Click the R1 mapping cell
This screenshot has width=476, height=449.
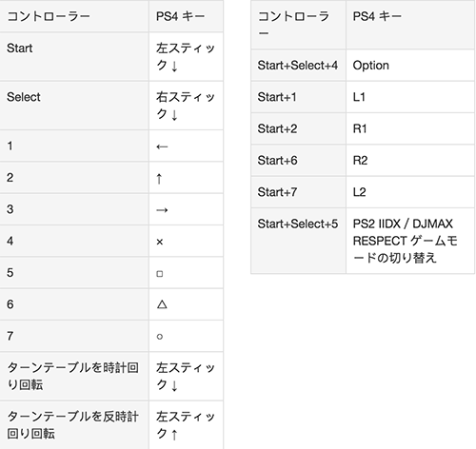[410, 128]
